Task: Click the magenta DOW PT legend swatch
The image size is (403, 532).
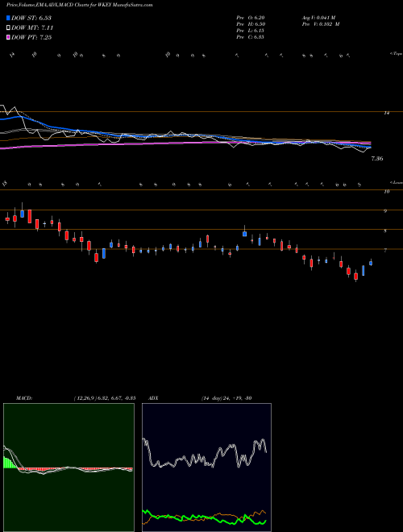Action: coord(9,37)
